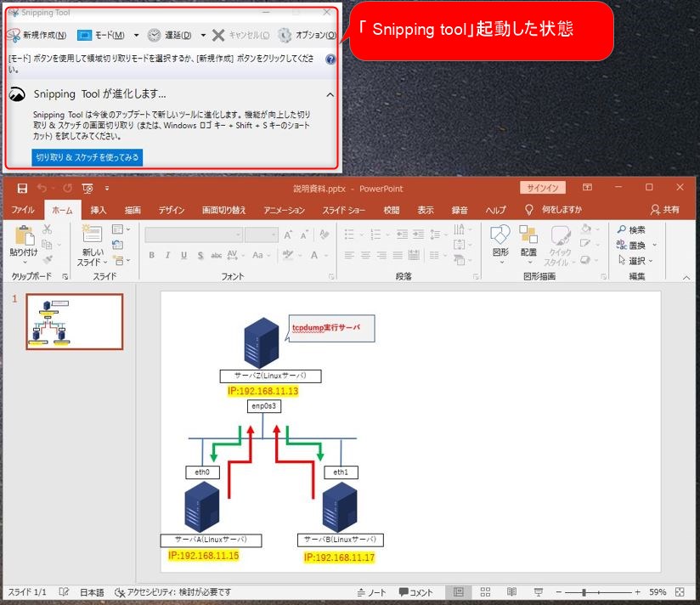
Task: Open the Replace (置換) dropdown arrow
Action: pos(654,245)
